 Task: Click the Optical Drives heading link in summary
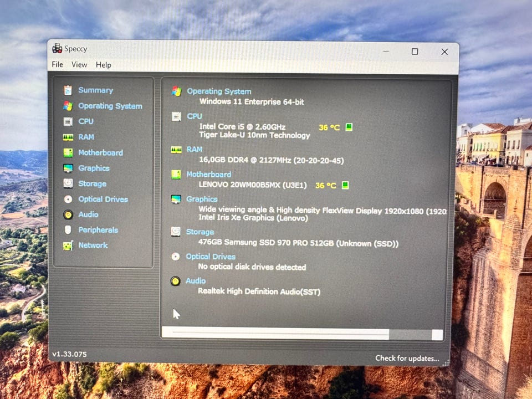coord(211,257)
